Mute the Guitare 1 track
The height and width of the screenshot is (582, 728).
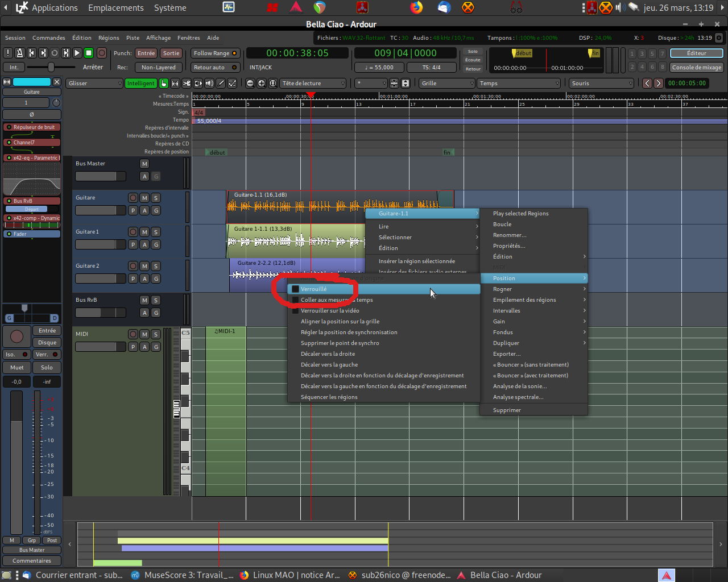pos(144,232)
